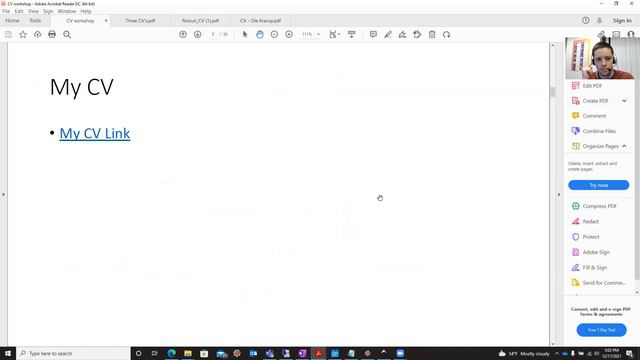The image size is (640, 360).
Task: Switch to the Three CV's.pdf tab
Action: pos(140,20)
